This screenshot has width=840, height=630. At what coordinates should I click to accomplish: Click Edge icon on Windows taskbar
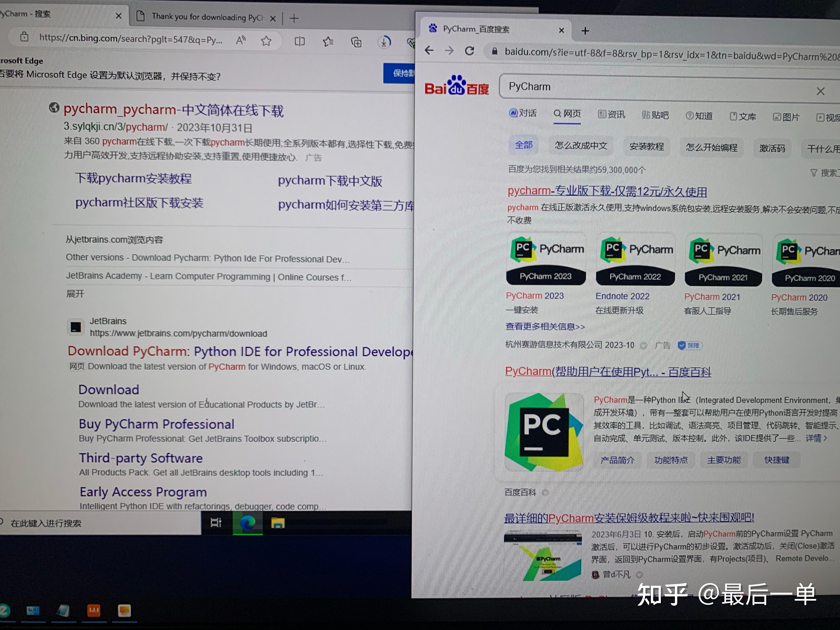click(247, 523)
